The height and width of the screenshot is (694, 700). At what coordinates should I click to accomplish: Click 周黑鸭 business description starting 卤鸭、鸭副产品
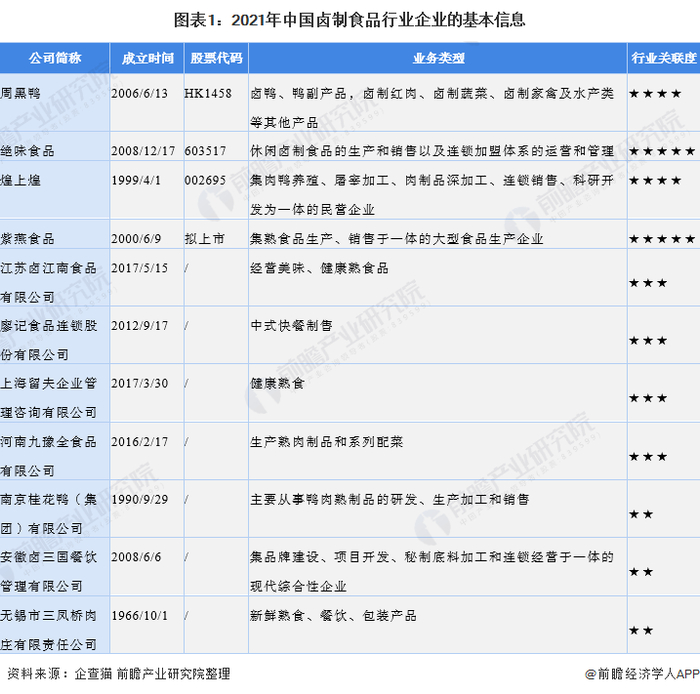point(432,108)
